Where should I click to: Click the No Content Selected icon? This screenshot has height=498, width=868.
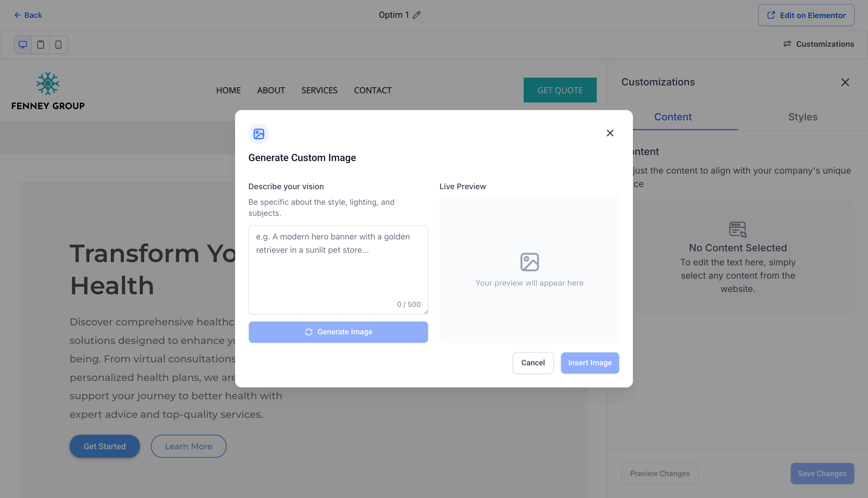pyautogui.click(x=738, y=229)
